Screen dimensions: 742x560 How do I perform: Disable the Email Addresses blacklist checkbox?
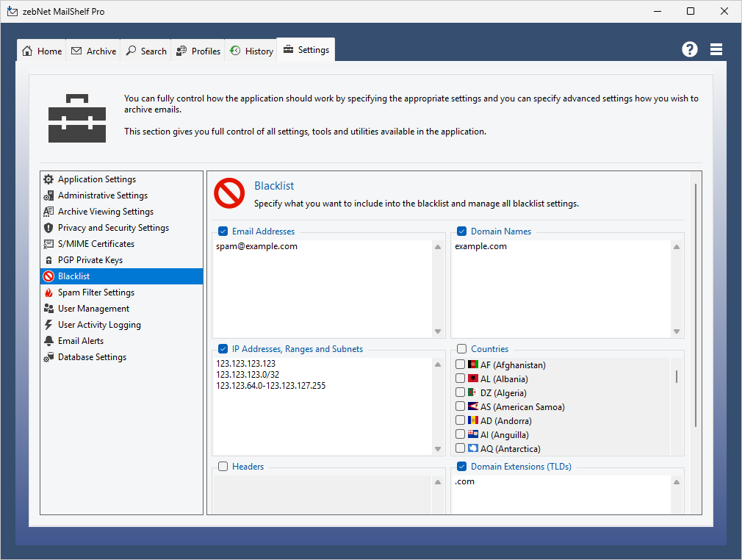click(223, 231)
